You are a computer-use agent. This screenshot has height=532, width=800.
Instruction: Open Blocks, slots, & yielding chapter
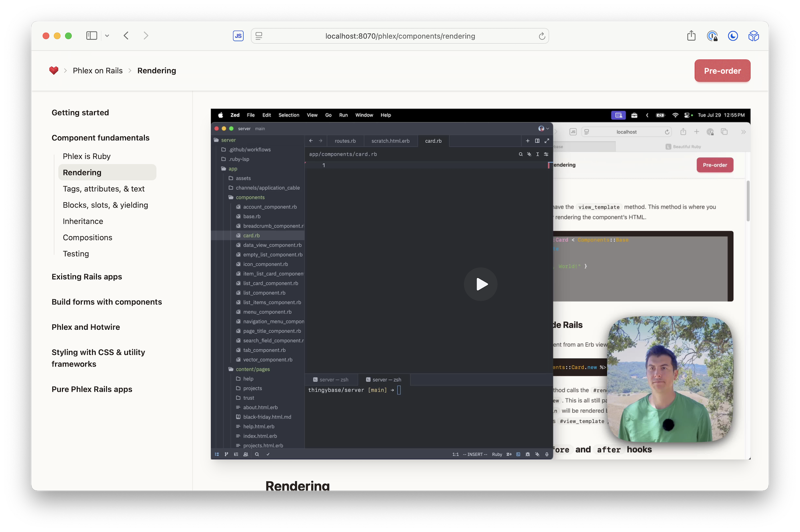pos(106,205)
